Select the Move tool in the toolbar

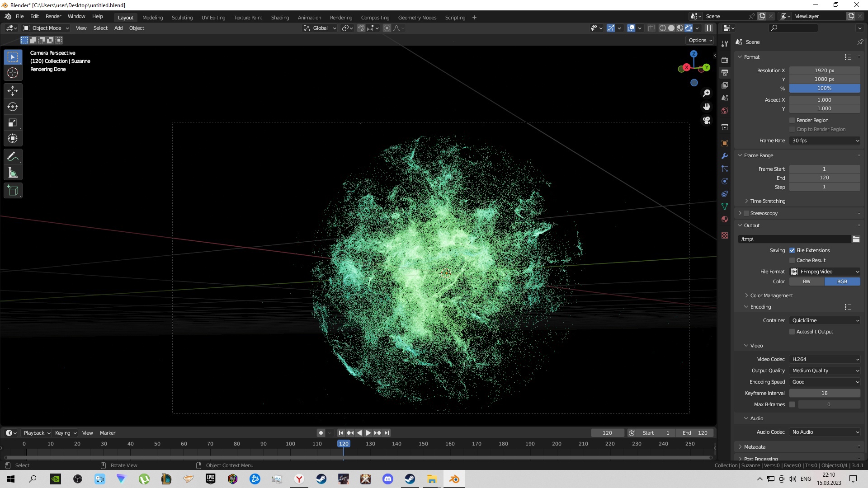[x=13, y=91]
